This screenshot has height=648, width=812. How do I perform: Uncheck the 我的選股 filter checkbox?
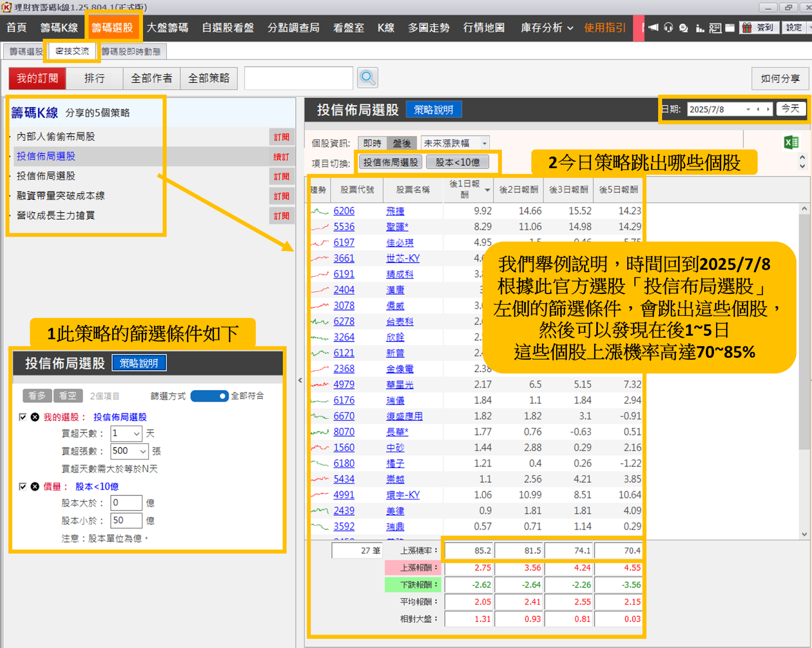pyautogui.click(x=22, y=417)
